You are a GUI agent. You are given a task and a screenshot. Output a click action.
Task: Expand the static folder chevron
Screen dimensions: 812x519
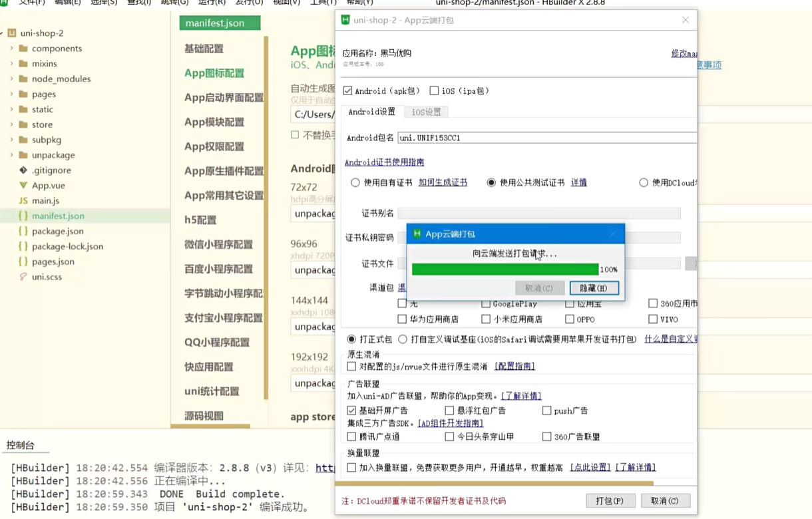(x=11, y=110)
